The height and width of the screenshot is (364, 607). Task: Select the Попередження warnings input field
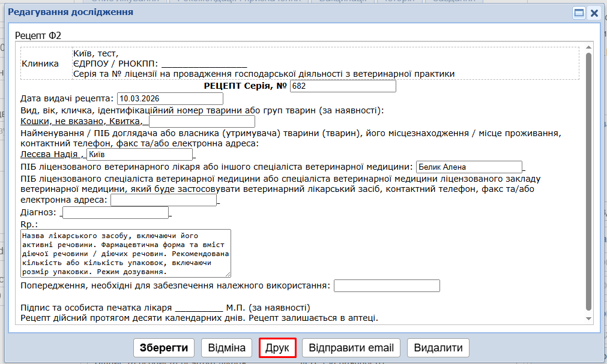pyautogui.click(x=387, y=286)
